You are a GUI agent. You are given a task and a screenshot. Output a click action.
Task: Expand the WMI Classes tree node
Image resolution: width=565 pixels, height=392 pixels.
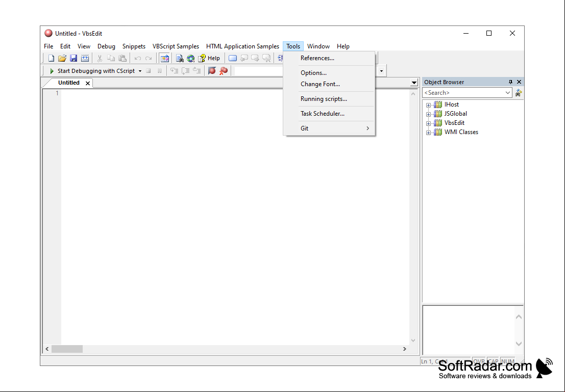pyautogui.click(x=428, y=133)
